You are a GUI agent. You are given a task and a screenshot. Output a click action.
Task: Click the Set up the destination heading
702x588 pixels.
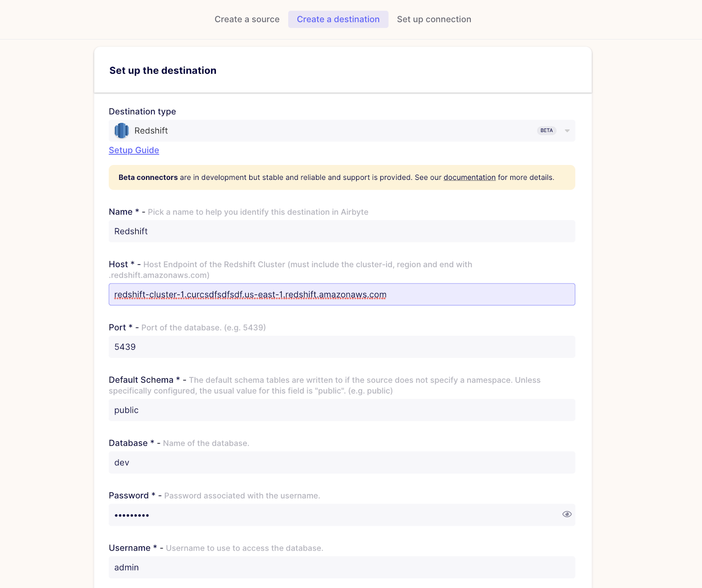point(163,71)
